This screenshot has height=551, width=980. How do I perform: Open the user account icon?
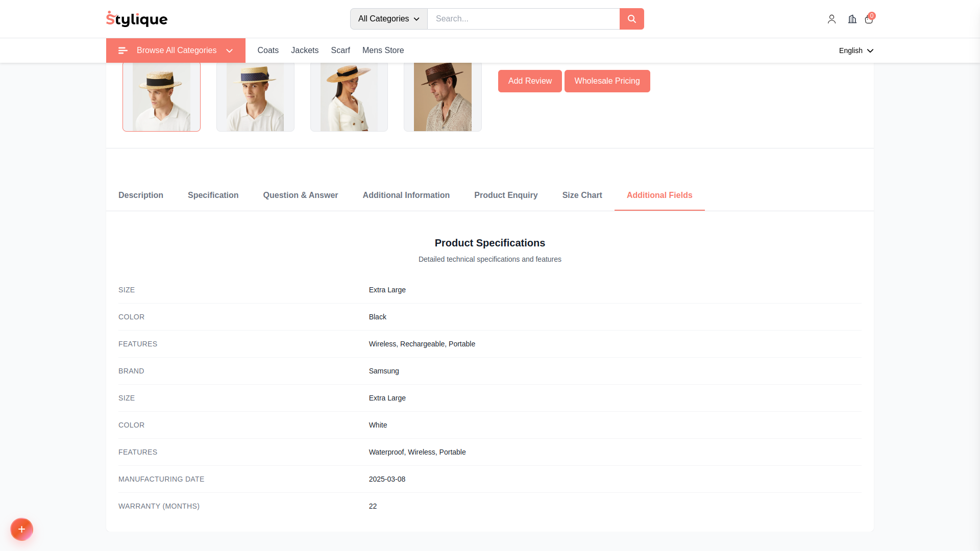click(x=831, y=19)
